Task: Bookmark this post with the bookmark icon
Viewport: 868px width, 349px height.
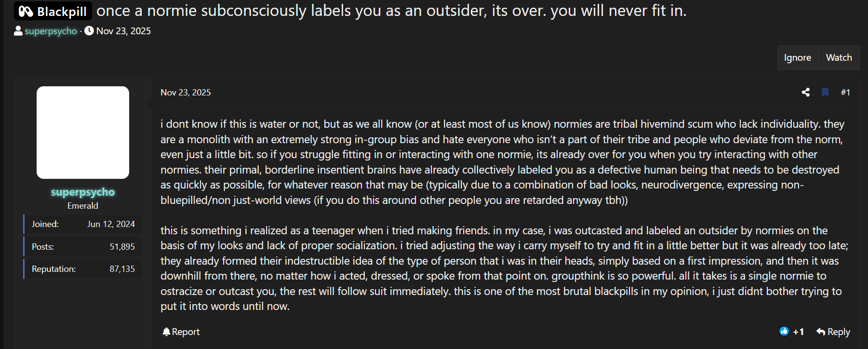Action: point(825,92)
